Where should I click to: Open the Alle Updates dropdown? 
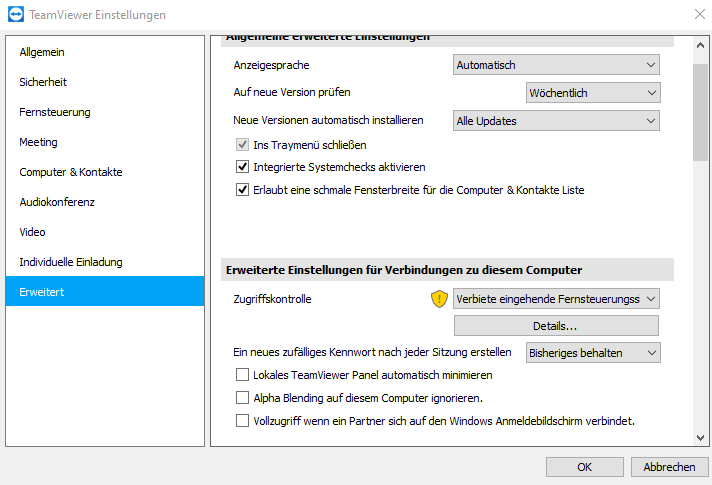point(556,121)
